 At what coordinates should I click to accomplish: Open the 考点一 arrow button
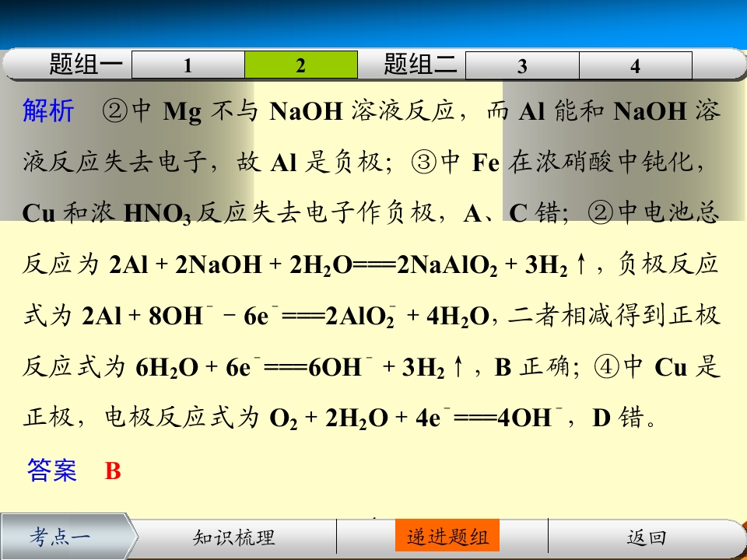click(67, 537)
